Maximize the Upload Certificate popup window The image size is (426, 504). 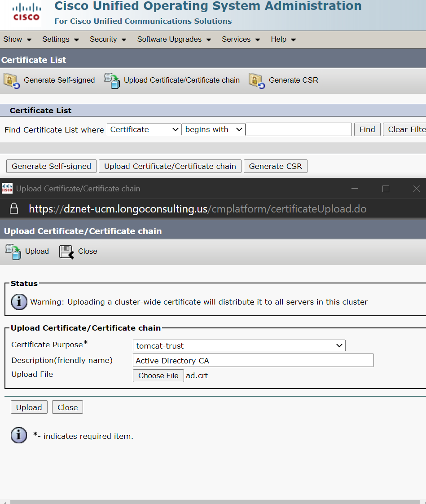386,189
